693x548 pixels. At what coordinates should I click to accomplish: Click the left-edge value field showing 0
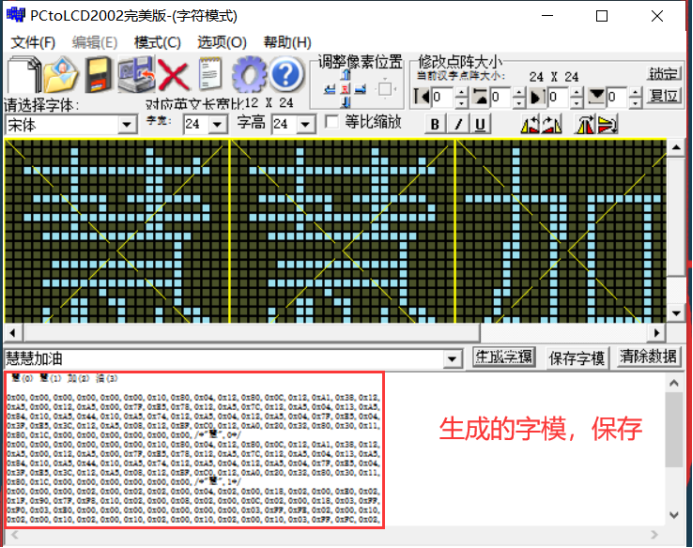pyautogui.click(x=442, y=97)
